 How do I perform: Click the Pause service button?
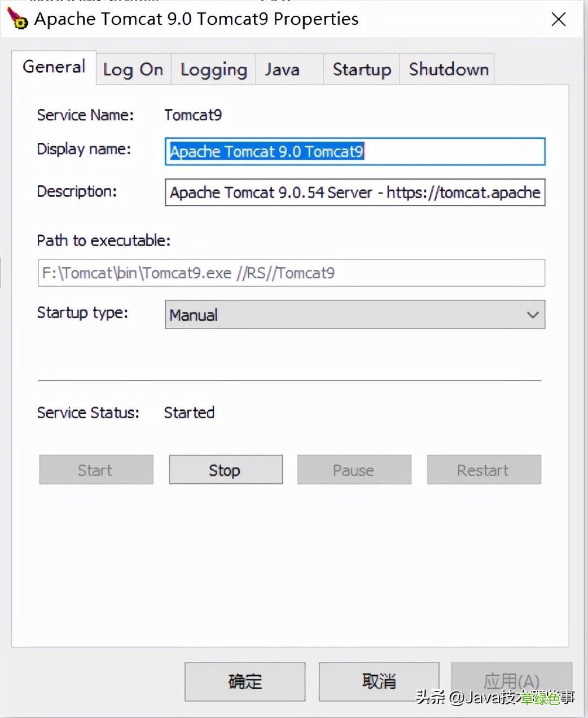pyautogui.click(x=354, y=470)
